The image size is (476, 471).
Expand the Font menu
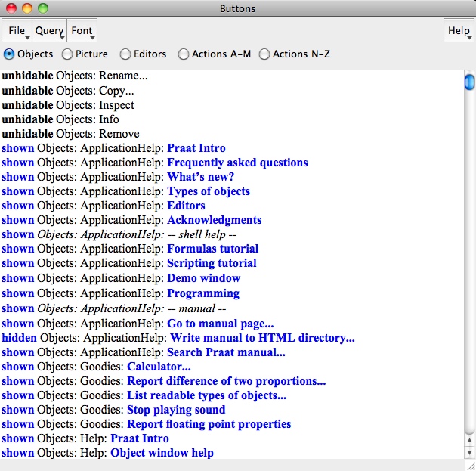82,31
